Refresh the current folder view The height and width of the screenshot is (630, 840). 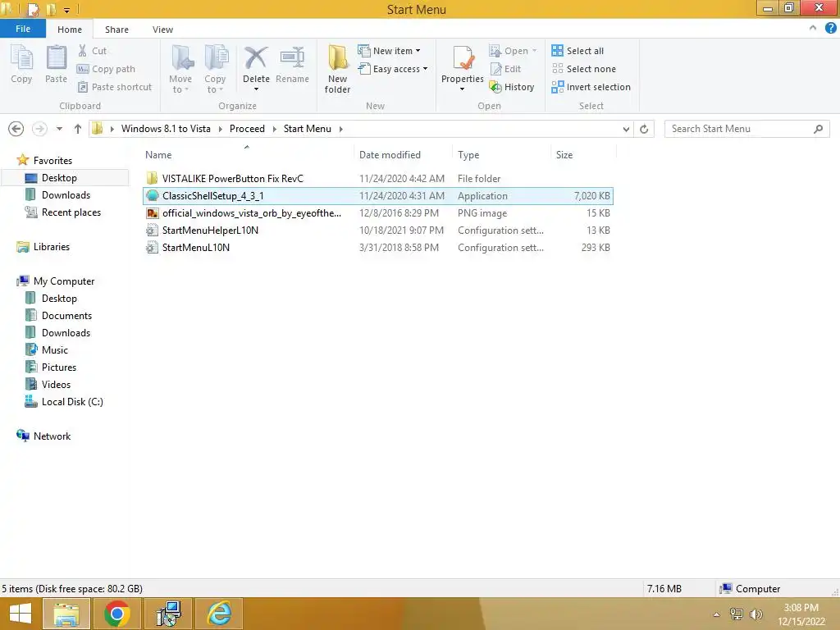click(644, 129)
